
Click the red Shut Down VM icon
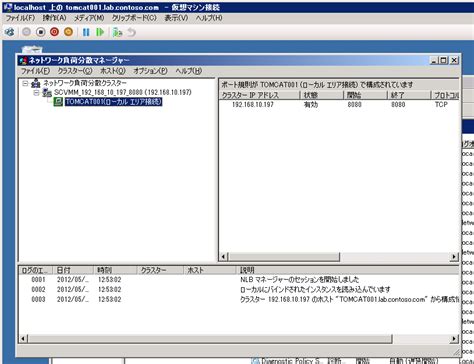click(x=54, y=32)
